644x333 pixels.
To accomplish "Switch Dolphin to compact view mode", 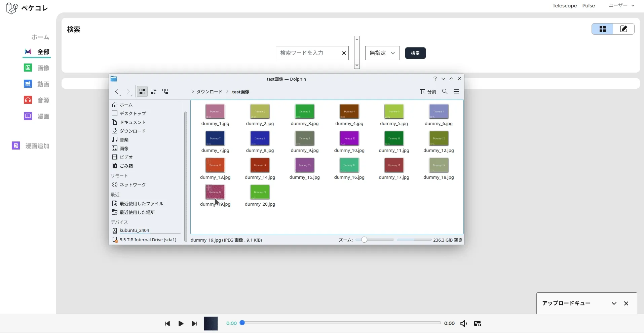I will pos(154,91).
